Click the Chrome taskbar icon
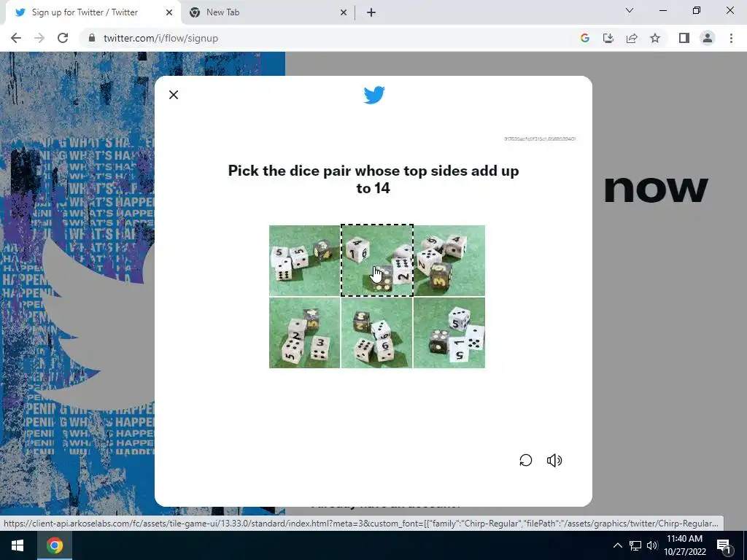Screen dimensions: 747x560 click(x=55, y=545)
